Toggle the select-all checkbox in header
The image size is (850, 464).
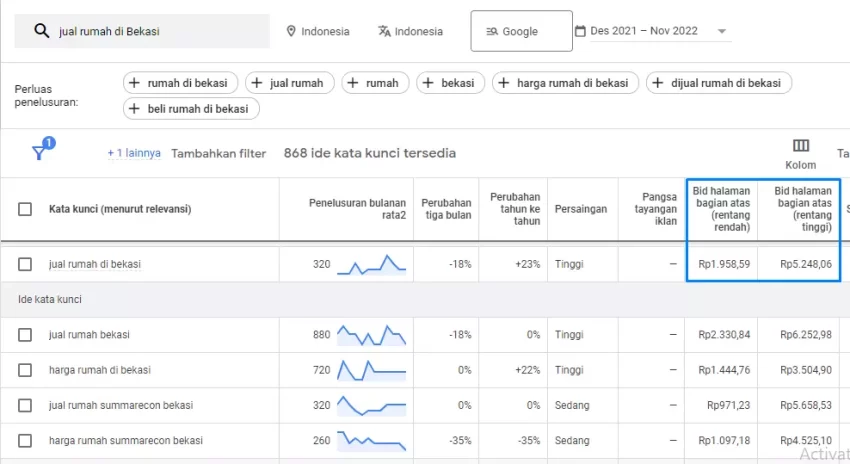click(x=25, y=209)
